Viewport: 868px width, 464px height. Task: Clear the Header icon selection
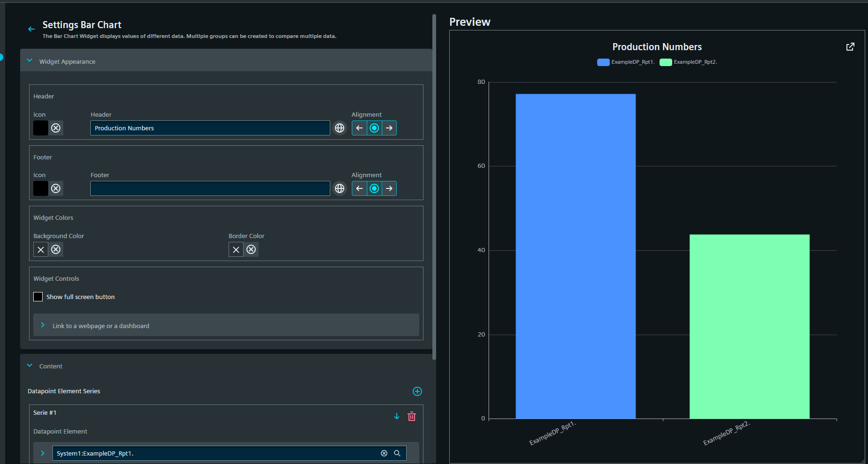click(56, 128)
